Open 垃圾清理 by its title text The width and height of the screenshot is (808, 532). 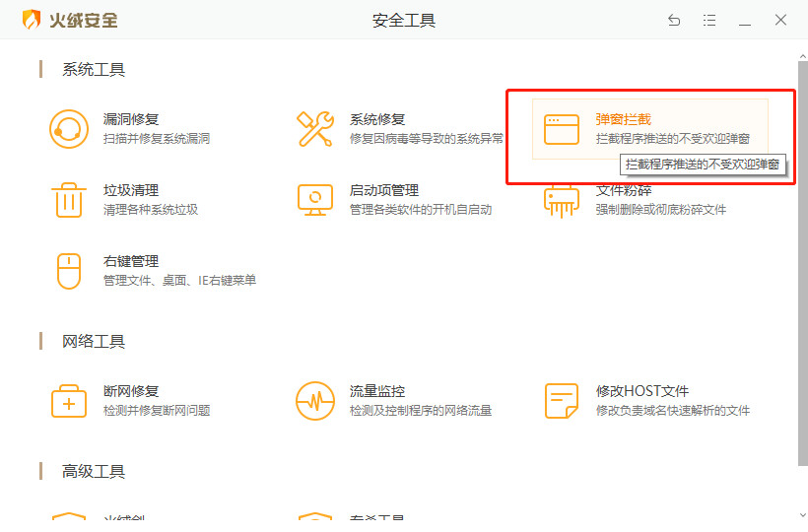pyautogui.click(x=131, y=190)
